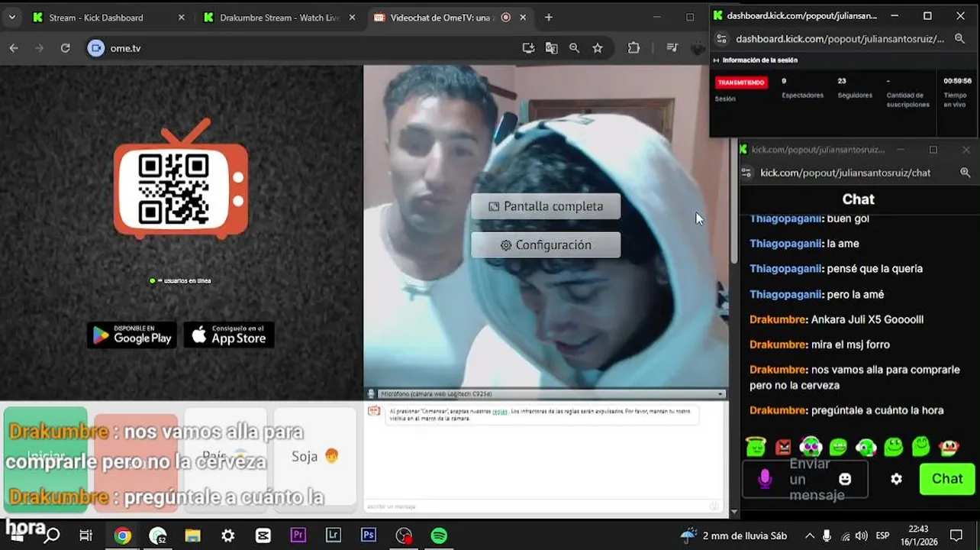Insert the winking headphones green emote
980x550 pixels.
point(866,447)
